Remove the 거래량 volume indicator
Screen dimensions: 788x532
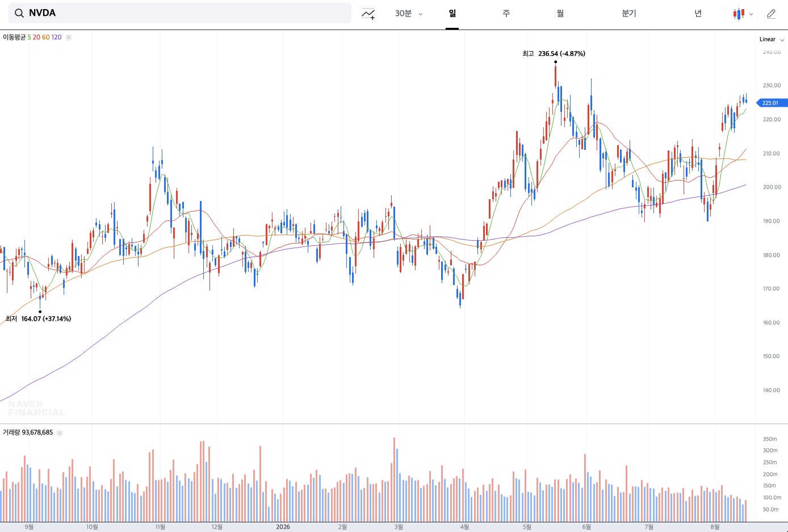tap(60, 433)
